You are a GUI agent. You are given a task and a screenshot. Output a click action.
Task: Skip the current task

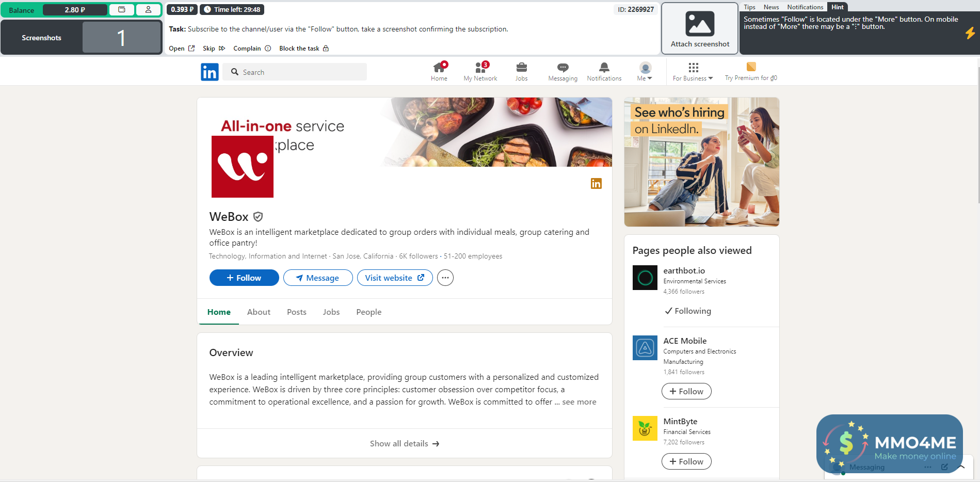click(214, 49)
